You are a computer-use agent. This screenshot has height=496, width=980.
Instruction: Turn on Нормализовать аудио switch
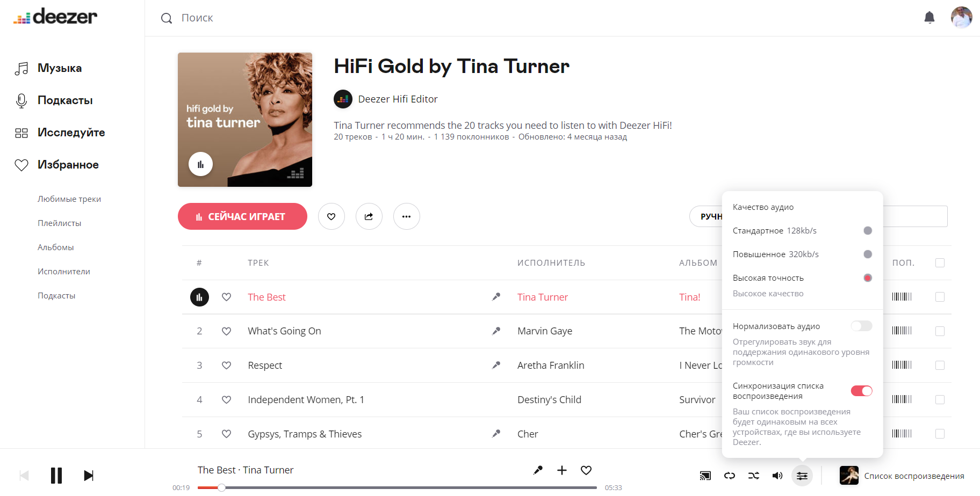point(861,326)
